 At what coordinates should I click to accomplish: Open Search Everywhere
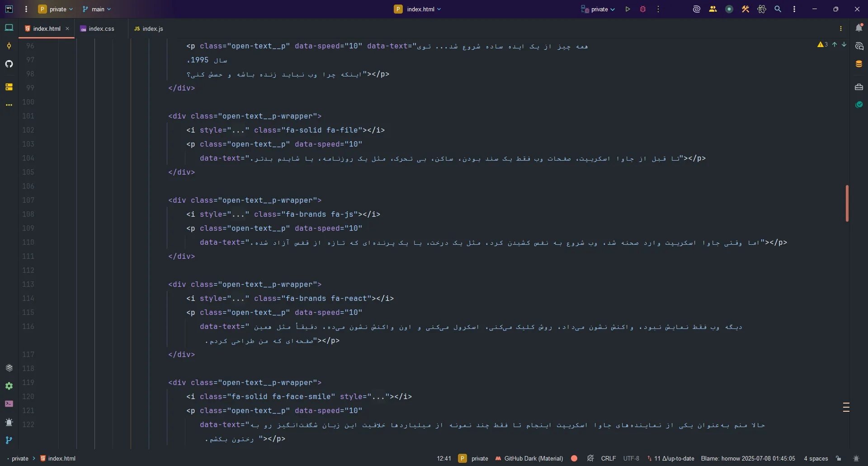pyautogui.click(x=778, y=9)
